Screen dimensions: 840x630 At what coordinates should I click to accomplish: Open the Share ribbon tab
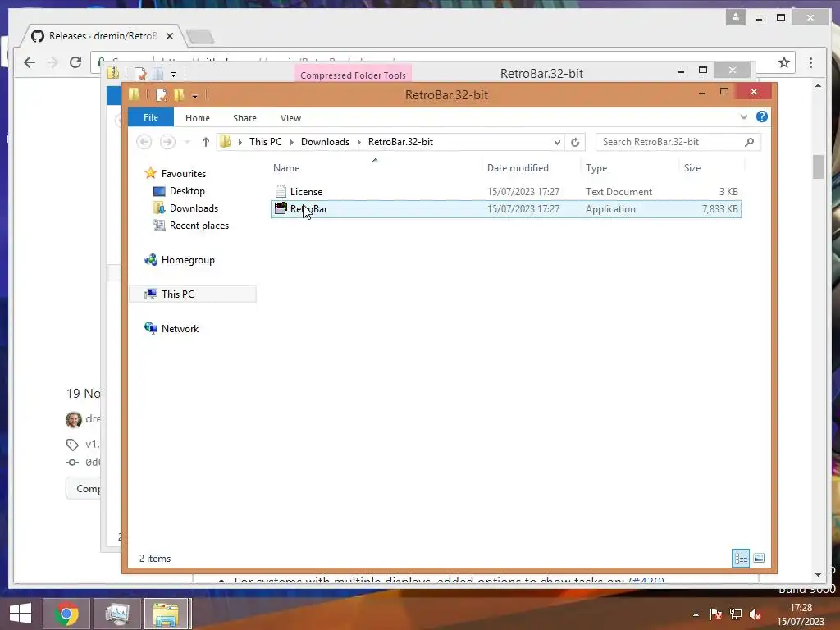click(244, 118)
